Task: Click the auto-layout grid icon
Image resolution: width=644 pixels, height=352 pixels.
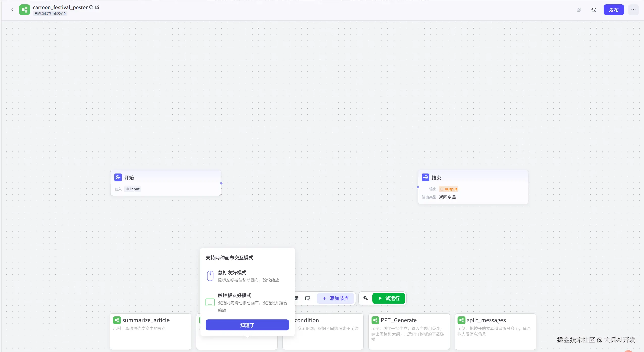Action: coord(297,298)
